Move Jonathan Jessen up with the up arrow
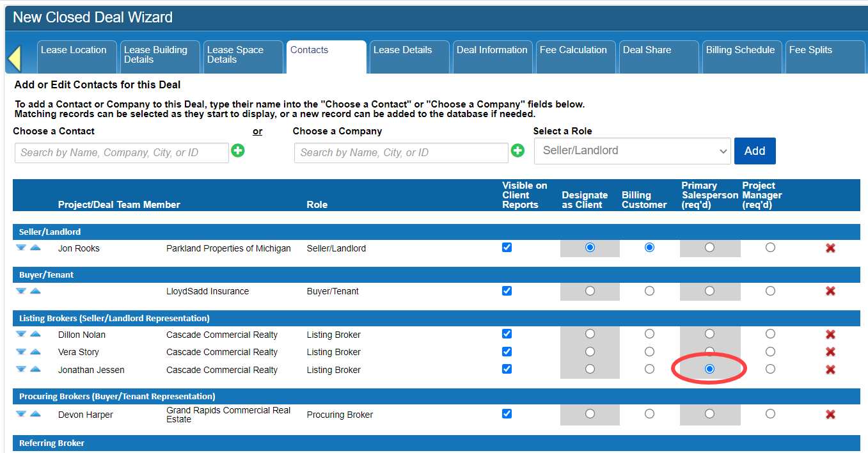 [35, 369]
